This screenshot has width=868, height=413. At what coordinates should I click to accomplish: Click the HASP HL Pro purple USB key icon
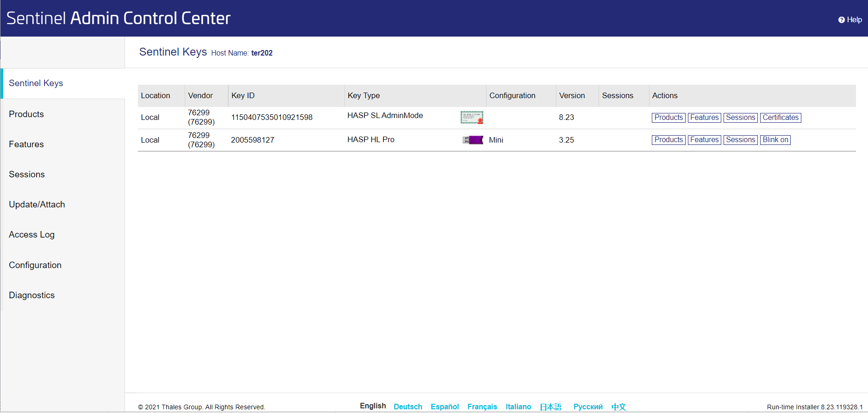pyautogui.click(x=473, y=140)
